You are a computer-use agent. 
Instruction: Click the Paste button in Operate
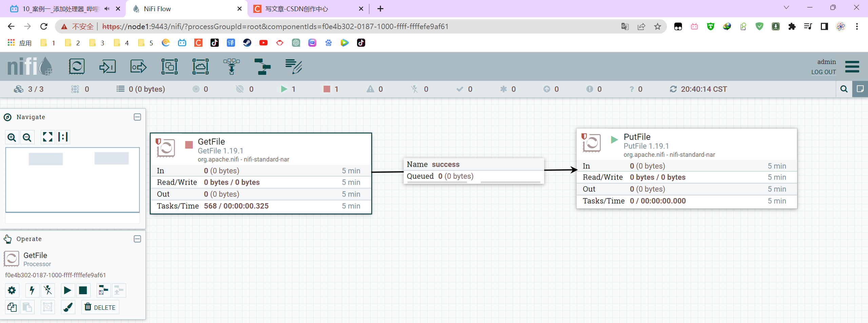27,307
